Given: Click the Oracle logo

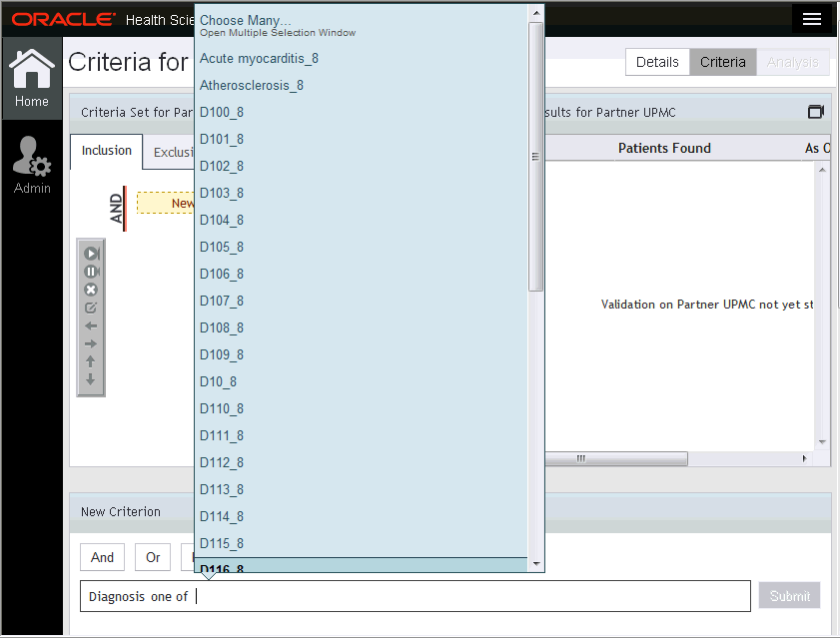Looking at the screenshot, I should tap(63, 20).
